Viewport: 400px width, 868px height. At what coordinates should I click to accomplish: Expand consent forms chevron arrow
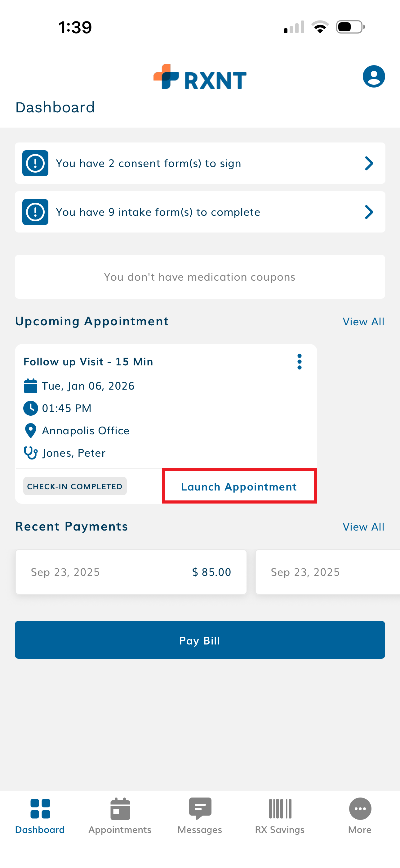(x=369, y=163)
